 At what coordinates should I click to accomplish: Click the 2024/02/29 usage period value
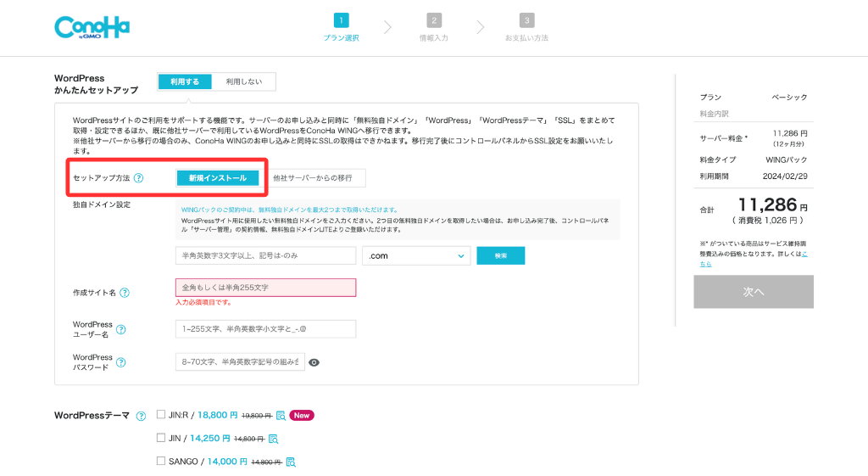pyautogui.click(x=785, y=176)
